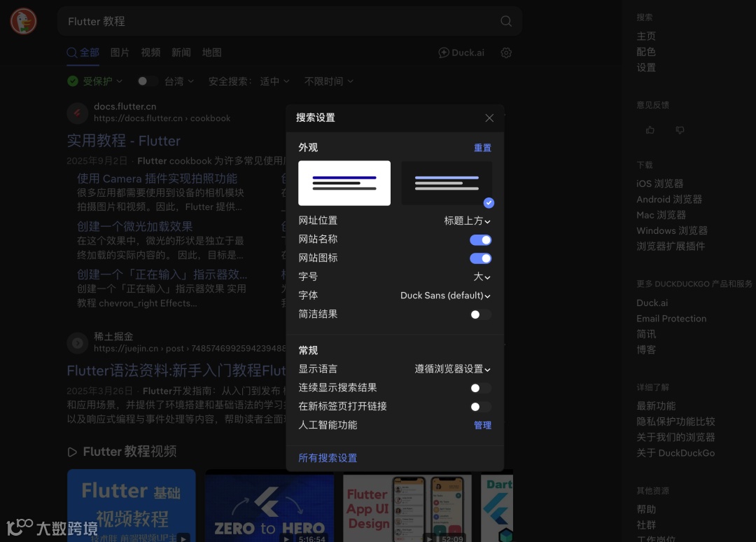Viewport: 756px width, 542px height.
Task: Open 最新功能 link
Action: (656, 406)
